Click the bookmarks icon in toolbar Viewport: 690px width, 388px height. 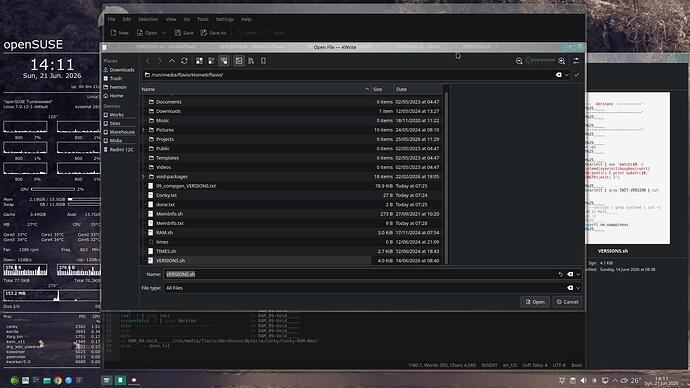click(263, 61)
